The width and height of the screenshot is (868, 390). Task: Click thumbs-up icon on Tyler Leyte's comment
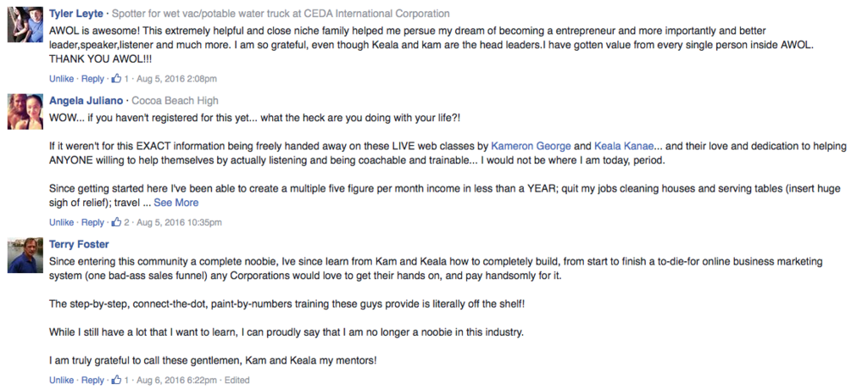(x=116, y=79)
